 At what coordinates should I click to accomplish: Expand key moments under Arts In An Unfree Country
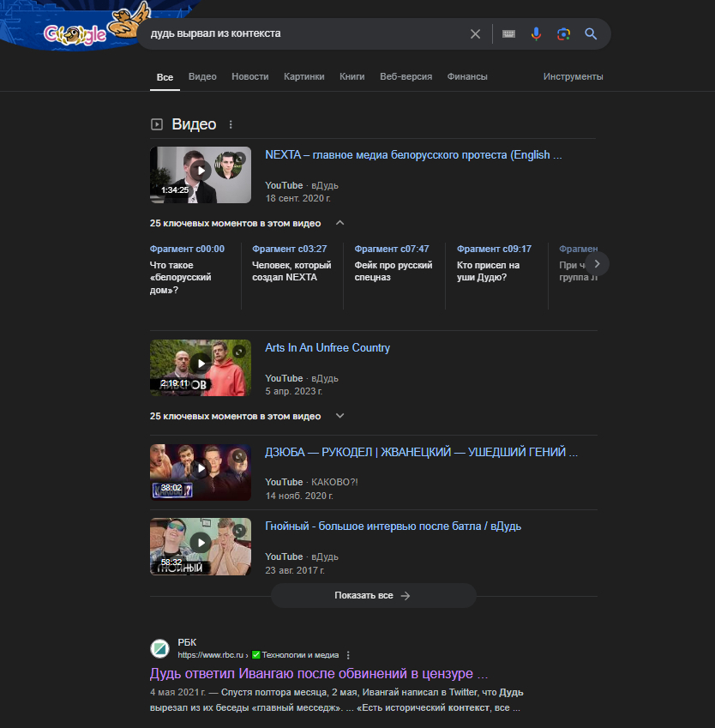tap(339, 416)
